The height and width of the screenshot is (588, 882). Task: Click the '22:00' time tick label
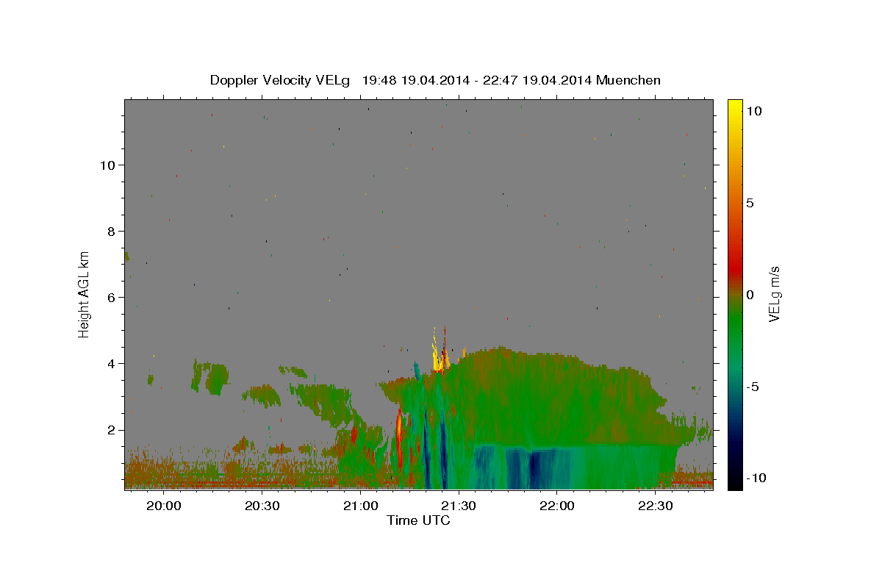pos(556,506)
